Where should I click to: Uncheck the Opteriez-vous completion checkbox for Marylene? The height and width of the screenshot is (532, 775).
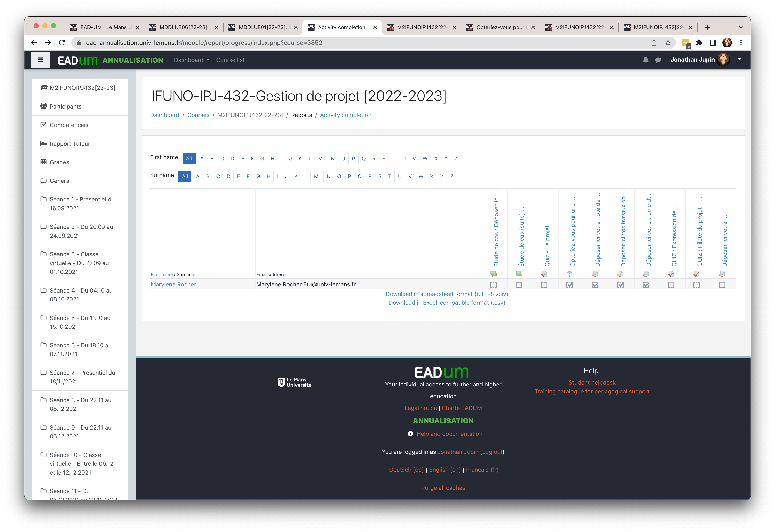pos(570,285)
